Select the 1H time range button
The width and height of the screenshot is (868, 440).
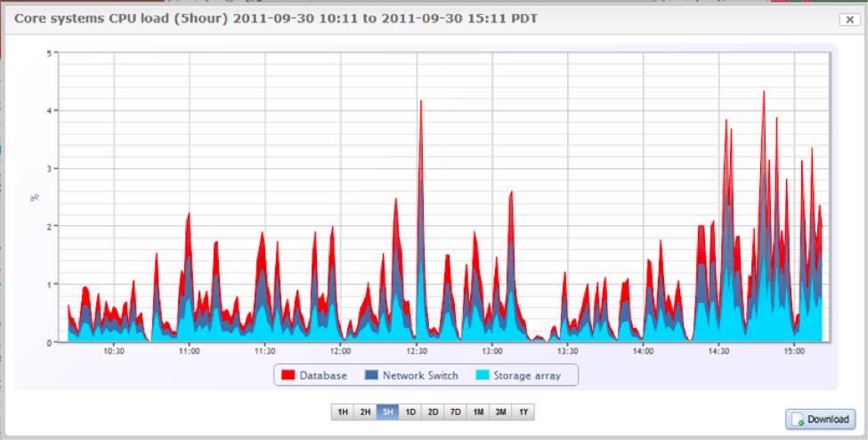click(x=343, y=412)
